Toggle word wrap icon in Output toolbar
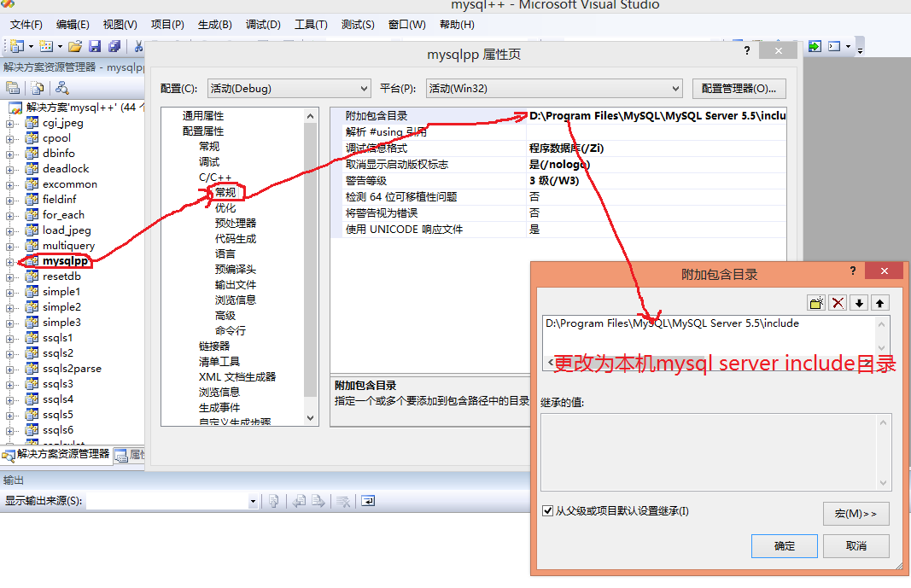The image size is (911, 588). click(x=368, y=501)
